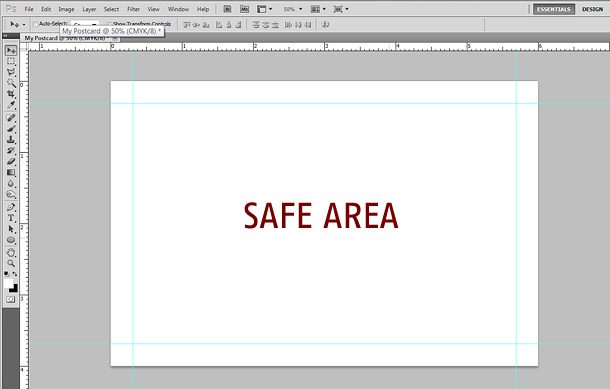The width and height of the screenshot is (610, 389).
Task: Select the Gradient tool
Action: [x=11, y=172]
